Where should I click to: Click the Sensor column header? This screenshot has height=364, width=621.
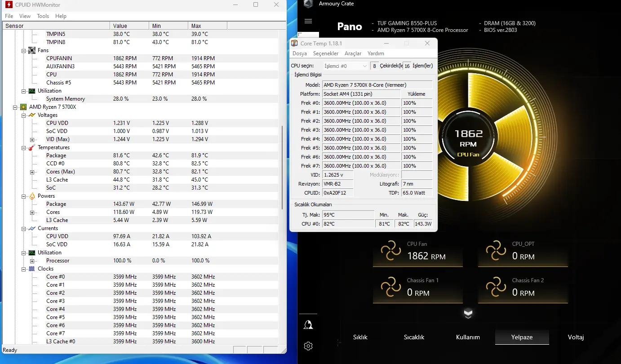(56, 26)
